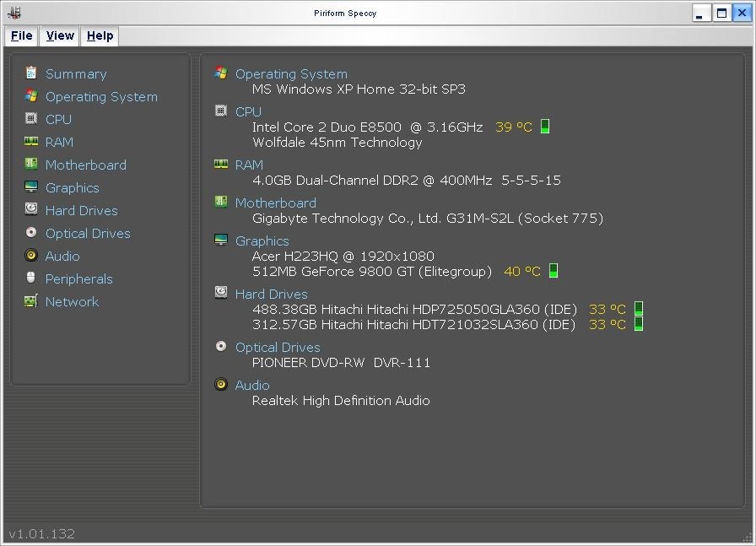Click the 312.57GB Hitachi drive line
756x546 pixels.
coord(413,325)
